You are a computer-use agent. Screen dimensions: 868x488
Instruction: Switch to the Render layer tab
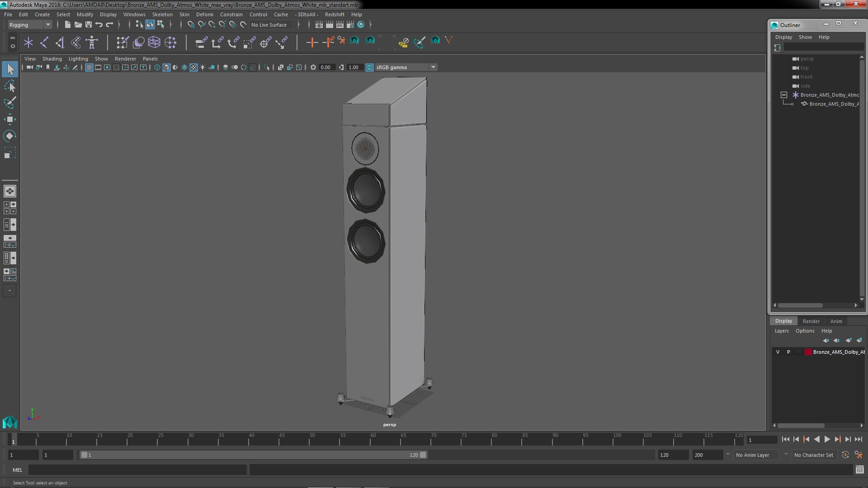(x=811, y=321)
